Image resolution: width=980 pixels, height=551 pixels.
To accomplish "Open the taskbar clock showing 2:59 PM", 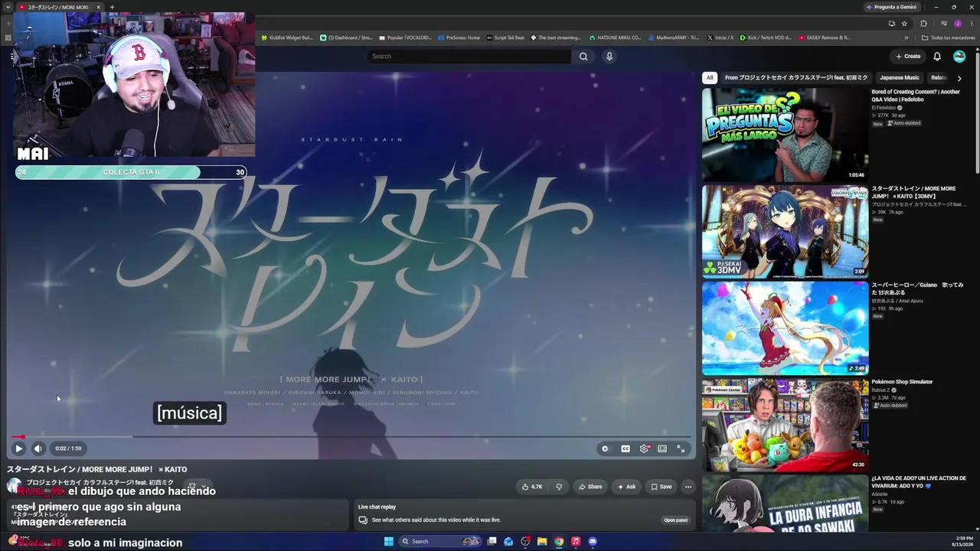I will (962, 541).
